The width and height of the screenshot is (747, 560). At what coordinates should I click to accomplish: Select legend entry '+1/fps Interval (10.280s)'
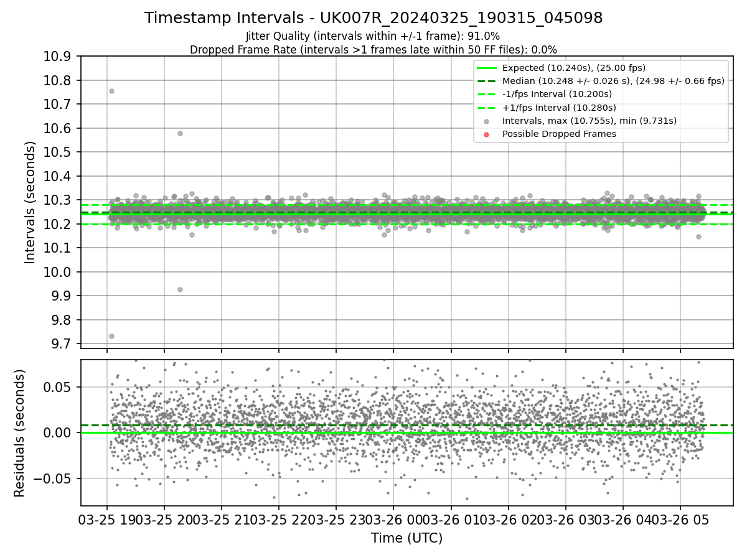pos(559,108)
